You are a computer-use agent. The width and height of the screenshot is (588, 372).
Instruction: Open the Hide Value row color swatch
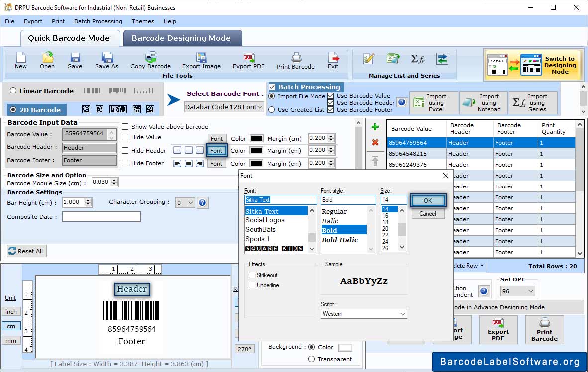[257, 138]
